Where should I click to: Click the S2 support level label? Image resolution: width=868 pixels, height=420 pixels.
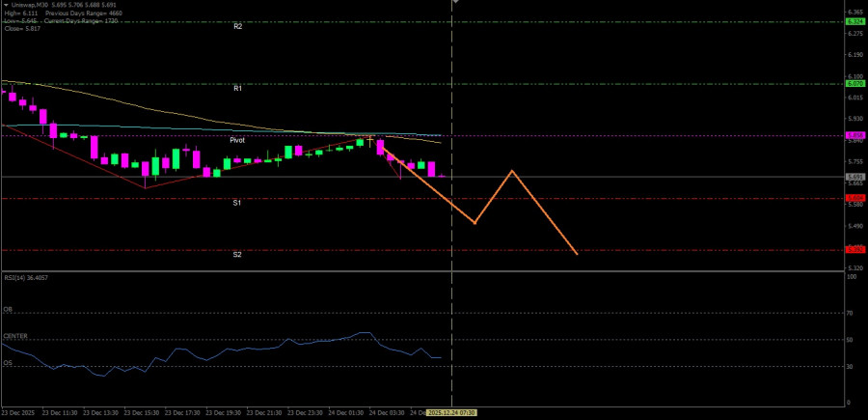pos(237,255)
